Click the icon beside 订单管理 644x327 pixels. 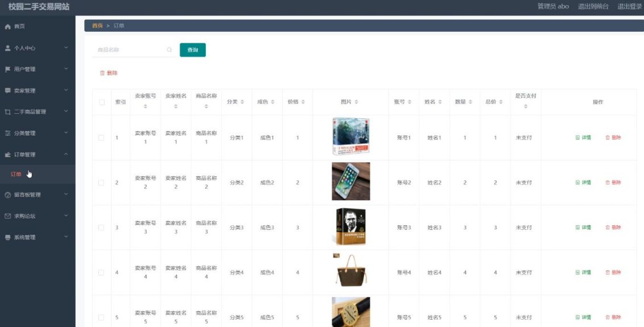(7, 155)
